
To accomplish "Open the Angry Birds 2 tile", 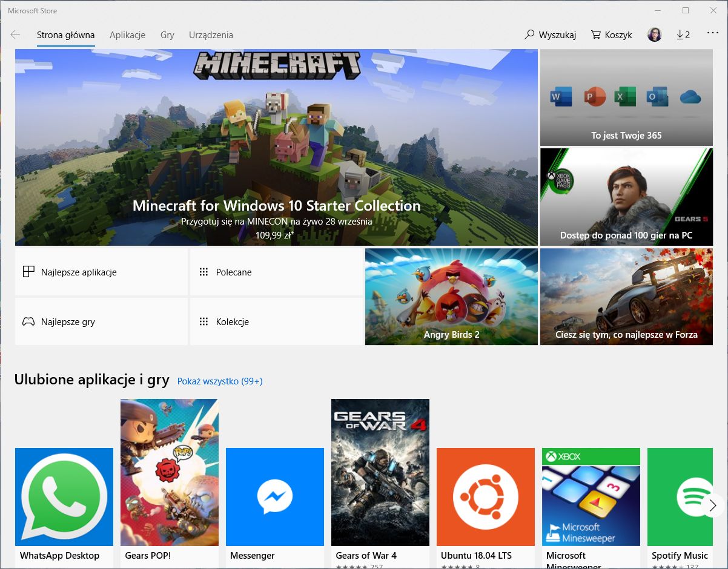I will click(451, 297).
